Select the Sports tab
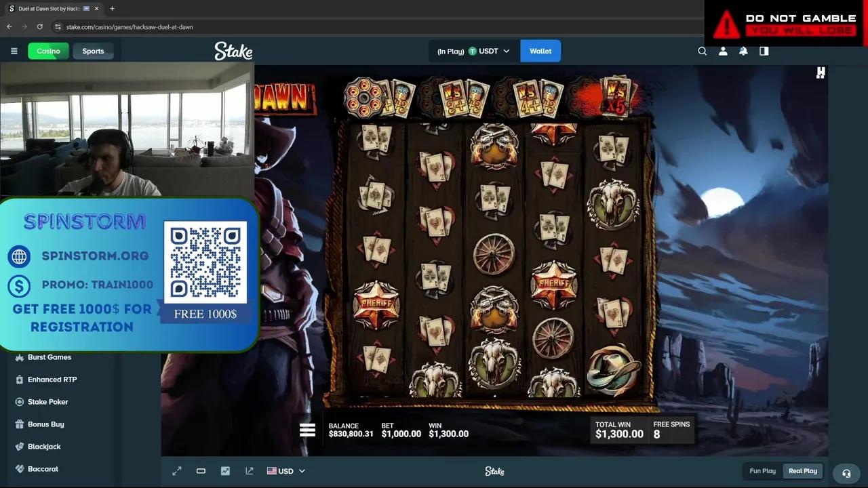Image resolution: width=868 pixels, height=488 pixels. click(x=93, y=51)
